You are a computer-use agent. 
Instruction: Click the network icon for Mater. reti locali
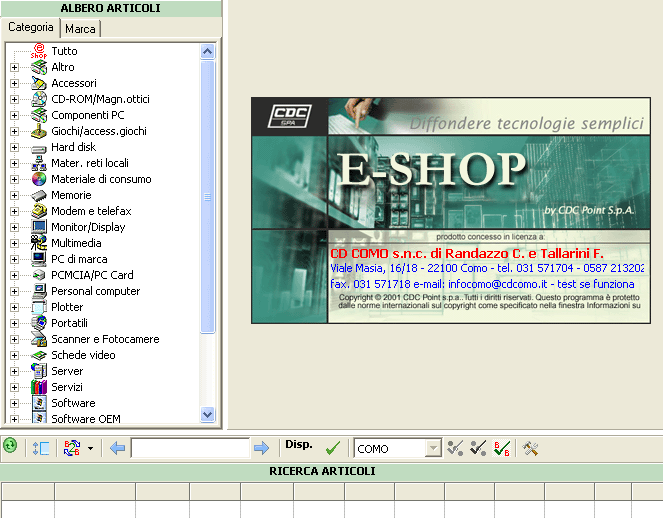(x=39, y=163)
